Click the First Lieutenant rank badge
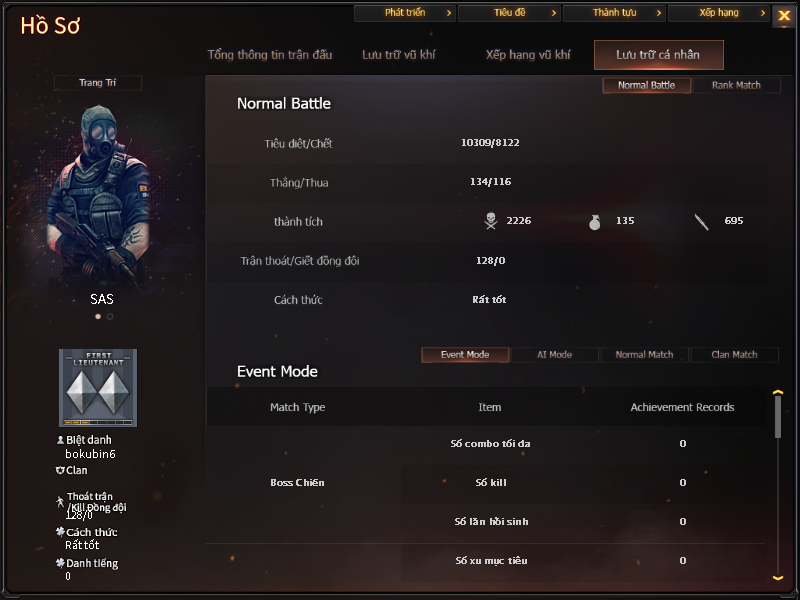800x600 pixels. point(98,388)
